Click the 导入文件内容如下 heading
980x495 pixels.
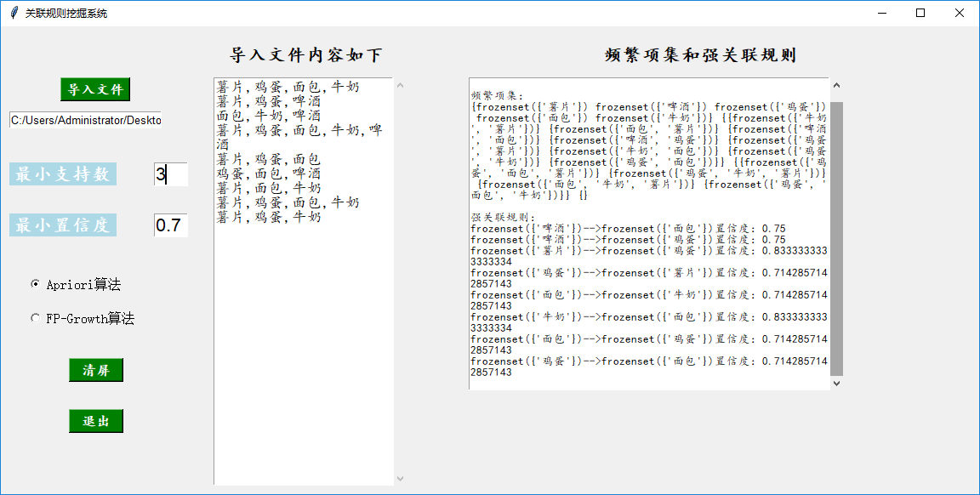(x=305, y=55)
